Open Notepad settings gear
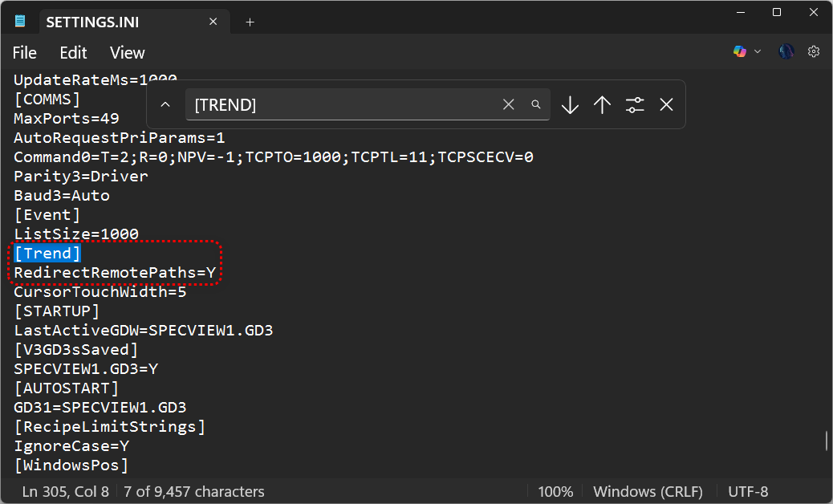This screenshot has height=504, width=833. 814,51
